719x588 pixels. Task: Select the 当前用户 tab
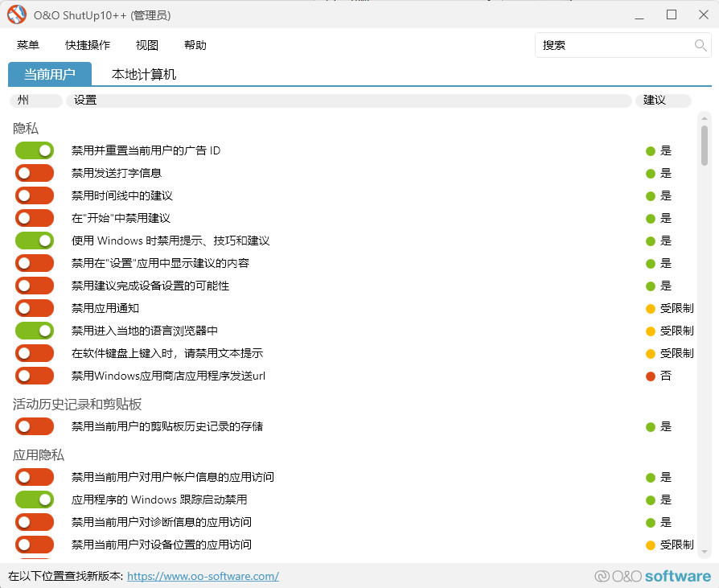(x=50, y=74)
